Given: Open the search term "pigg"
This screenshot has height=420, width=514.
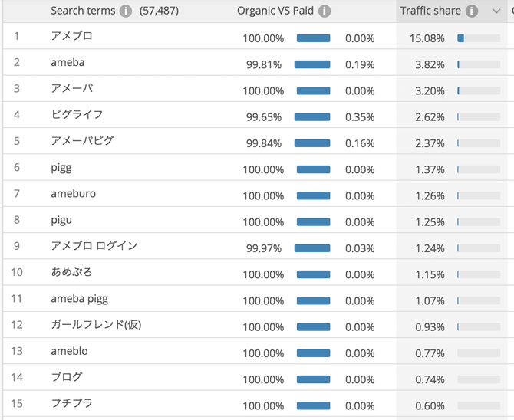Looking at the screenshot, I should click(61, 168).
